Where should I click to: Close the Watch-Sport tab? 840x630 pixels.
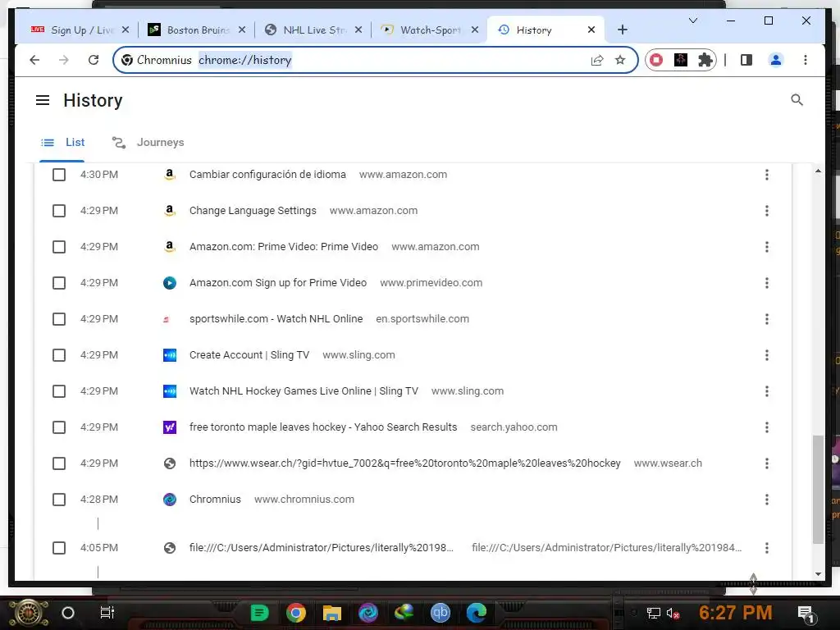[475, 30]
